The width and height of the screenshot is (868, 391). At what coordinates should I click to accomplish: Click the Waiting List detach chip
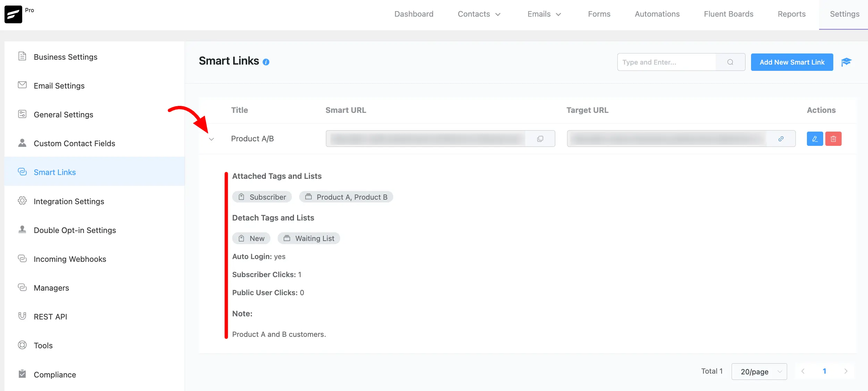[x=309, y=238]
